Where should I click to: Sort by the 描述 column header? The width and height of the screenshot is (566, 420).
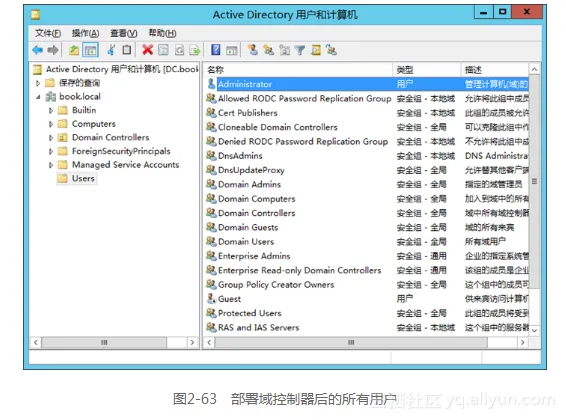[495, 70]
